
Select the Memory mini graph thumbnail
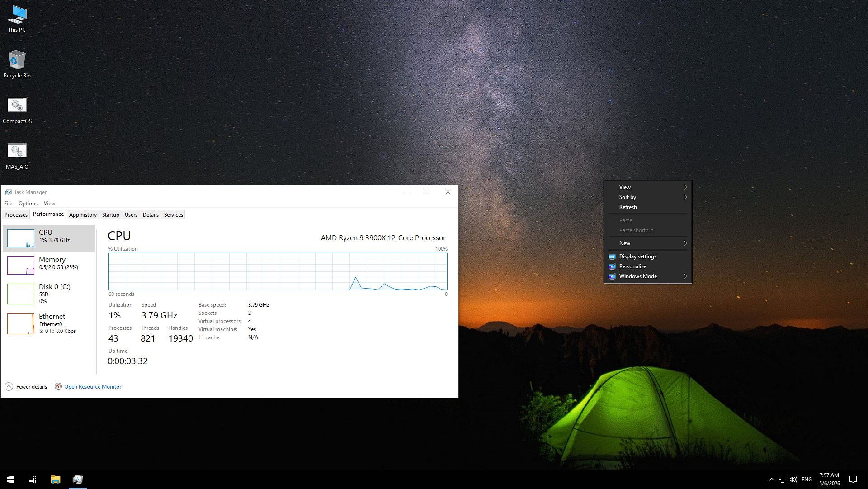coord(21,266)
